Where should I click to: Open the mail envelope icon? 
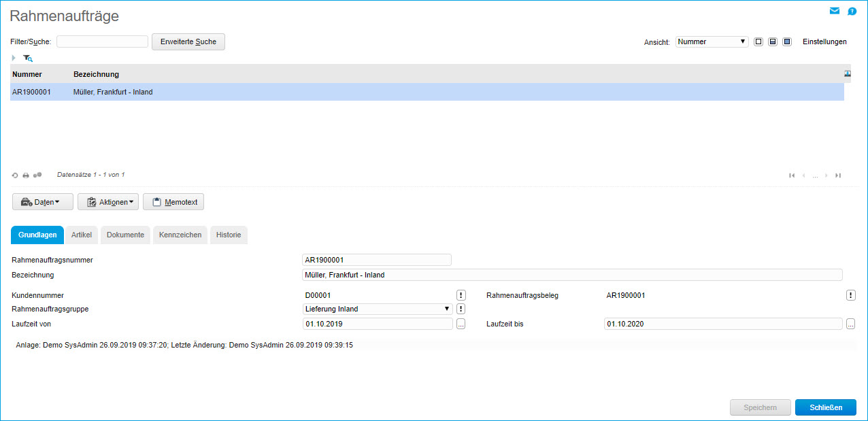coord(835,11)
